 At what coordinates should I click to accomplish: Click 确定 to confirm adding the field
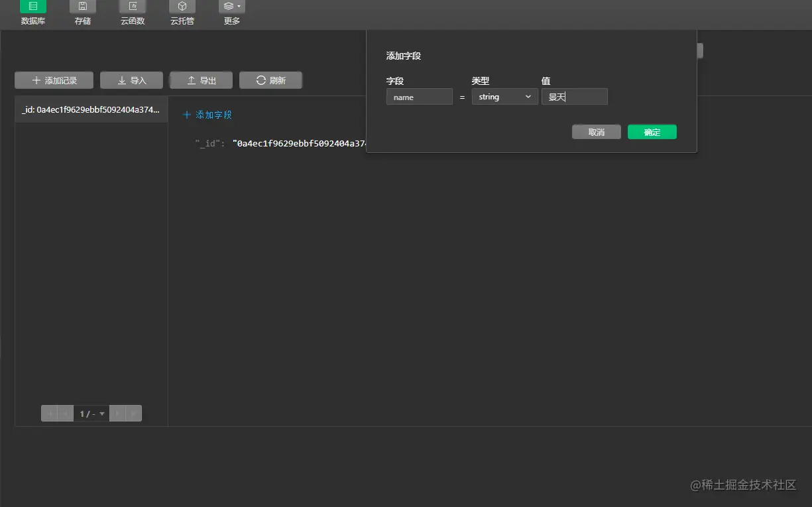652,132
